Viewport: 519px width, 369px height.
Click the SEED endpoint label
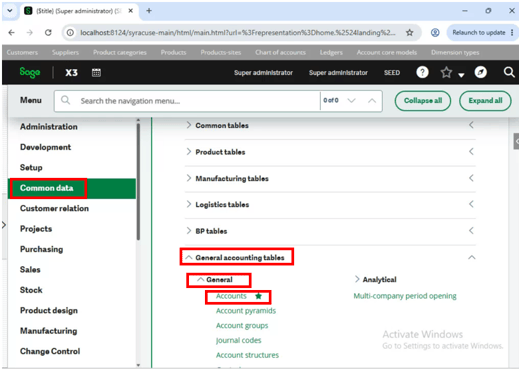coord(392,72)
